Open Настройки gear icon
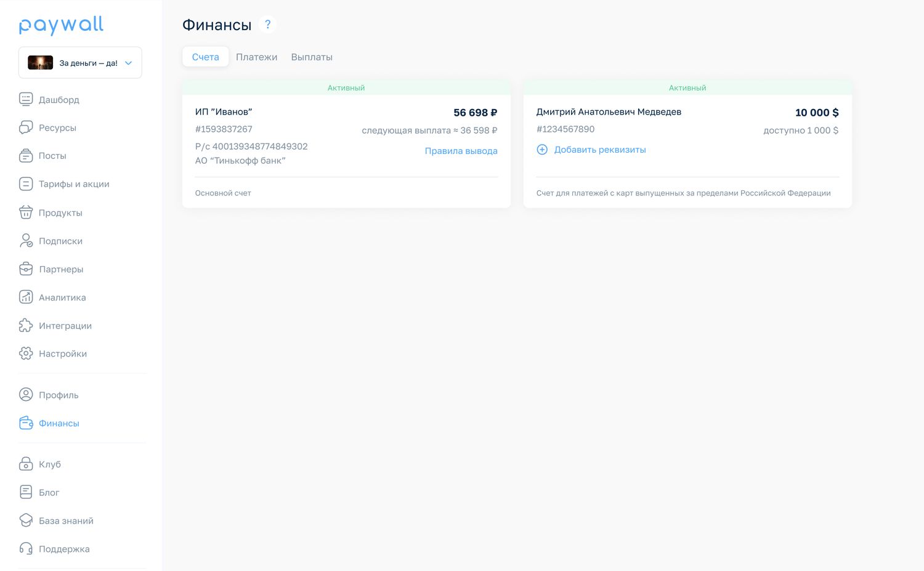 (x=26, y=354)
